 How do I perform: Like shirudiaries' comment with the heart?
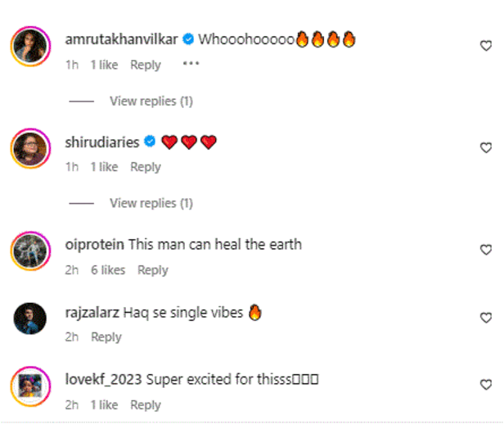pos(486,148)
